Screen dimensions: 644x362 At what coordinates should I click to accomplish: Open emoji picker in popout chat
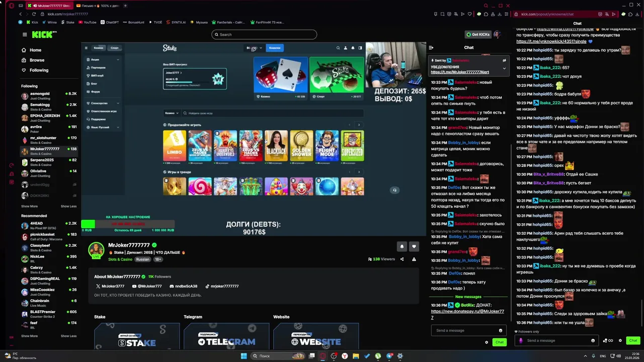tap(593, 340)
